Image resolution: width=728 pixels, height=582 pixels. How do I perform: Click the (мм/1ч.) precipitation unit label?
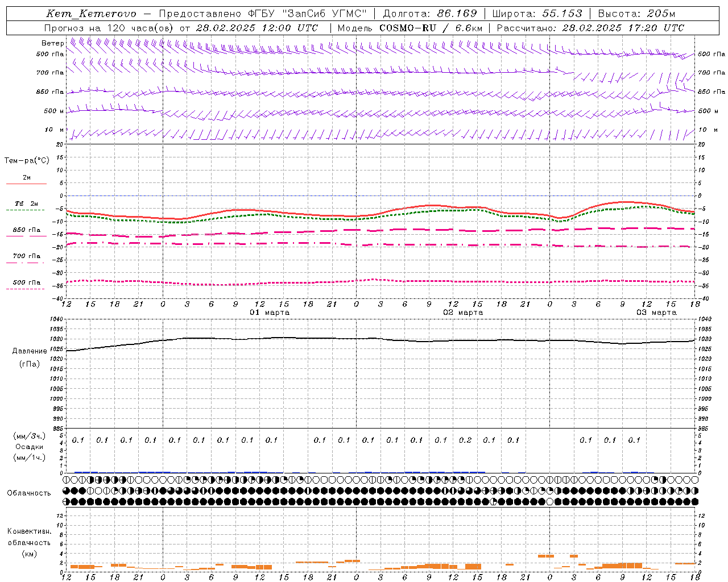[x=30, y=458]
